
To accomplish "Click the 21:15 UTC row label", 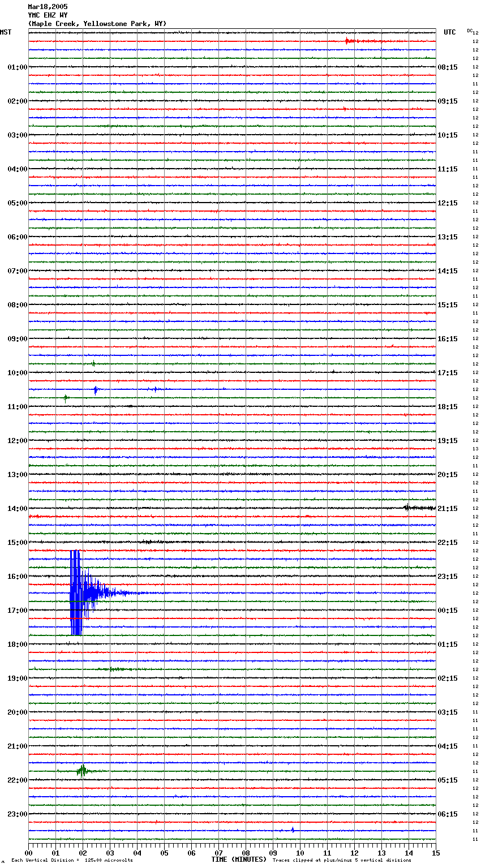I will (x=448, y=509).
